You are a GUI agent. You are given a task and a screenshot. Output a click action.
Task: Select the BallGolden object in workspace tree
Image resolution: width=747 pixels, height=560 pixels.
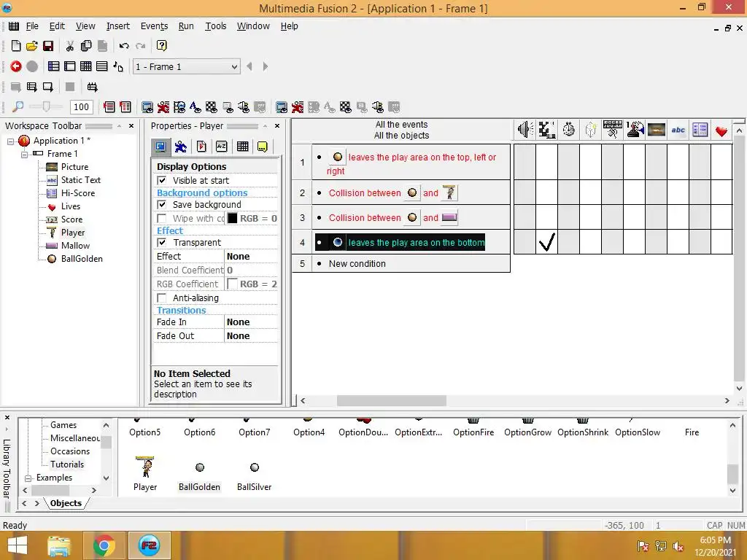point(82,259)
